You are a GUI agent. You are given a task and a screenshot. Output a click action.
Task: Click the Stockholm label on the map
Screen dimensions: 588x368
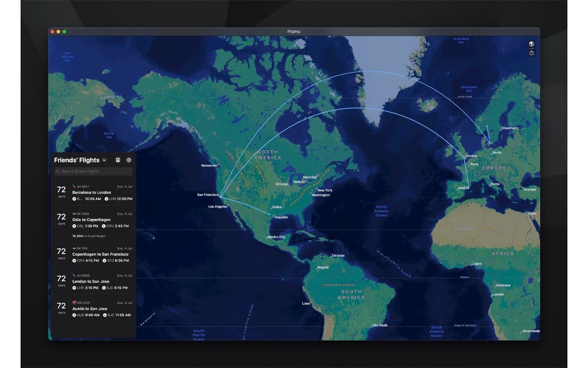point(510,128)
